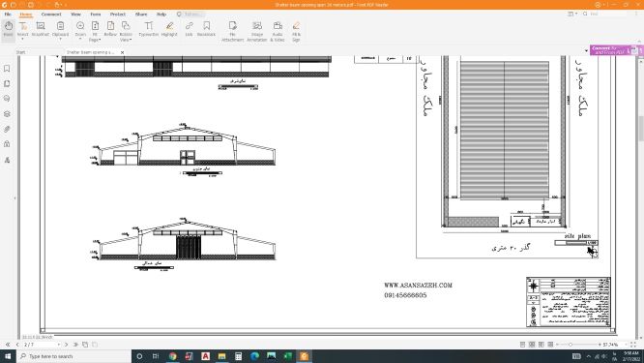Open Microsoft Edge from the taskbar
The height and width of the screenshot is (363, 644).
(x=254, y=356)
